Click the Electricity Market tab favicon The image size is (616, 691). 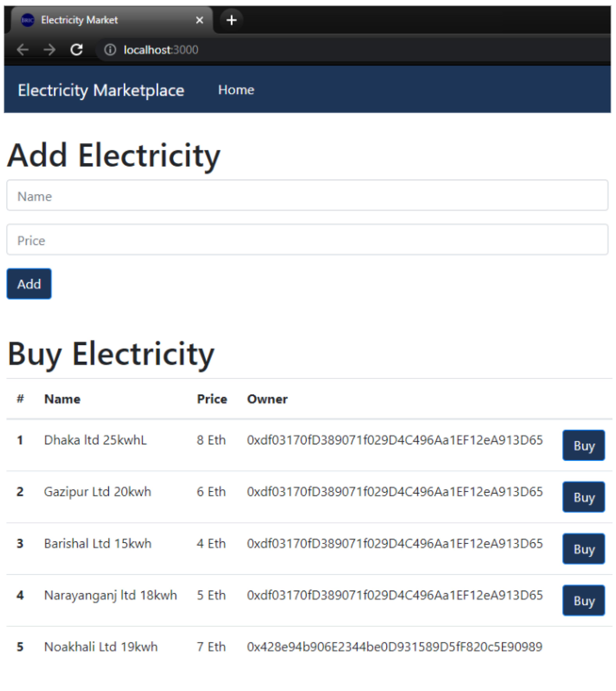click(27, 20)
